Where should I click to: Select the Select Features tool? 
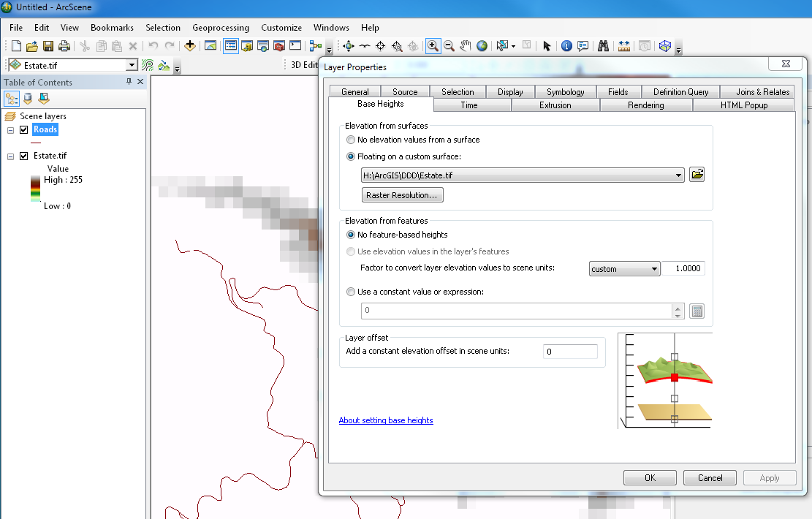pyautogui.click(x=502, y=46)
